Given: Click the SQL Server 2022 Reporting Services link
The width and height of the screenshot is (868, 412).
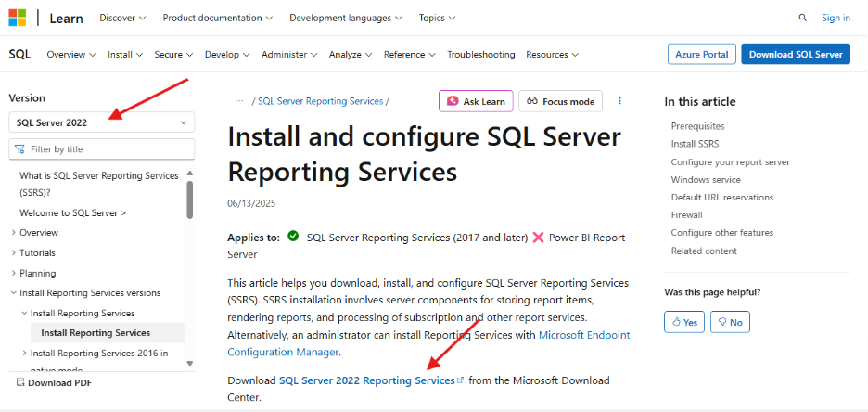Looking at the screenshot, I should pyautogui.click(x=367, y=380).
